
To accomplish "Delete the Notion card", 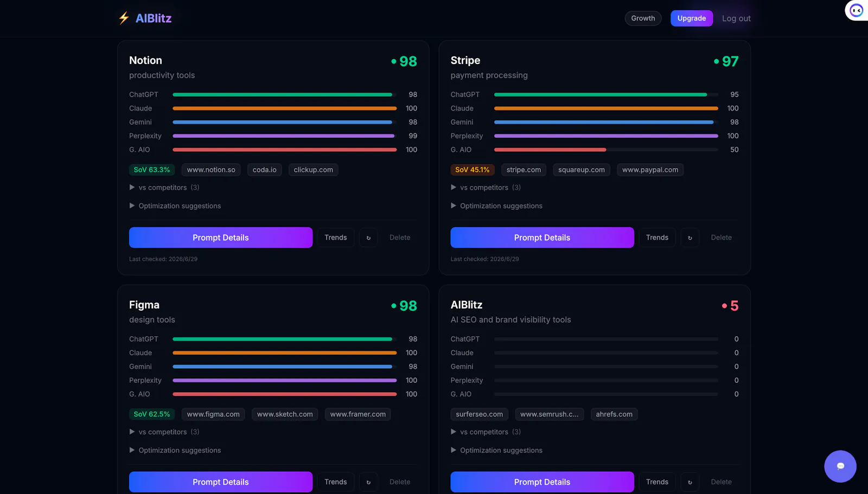I will [400, 238].
